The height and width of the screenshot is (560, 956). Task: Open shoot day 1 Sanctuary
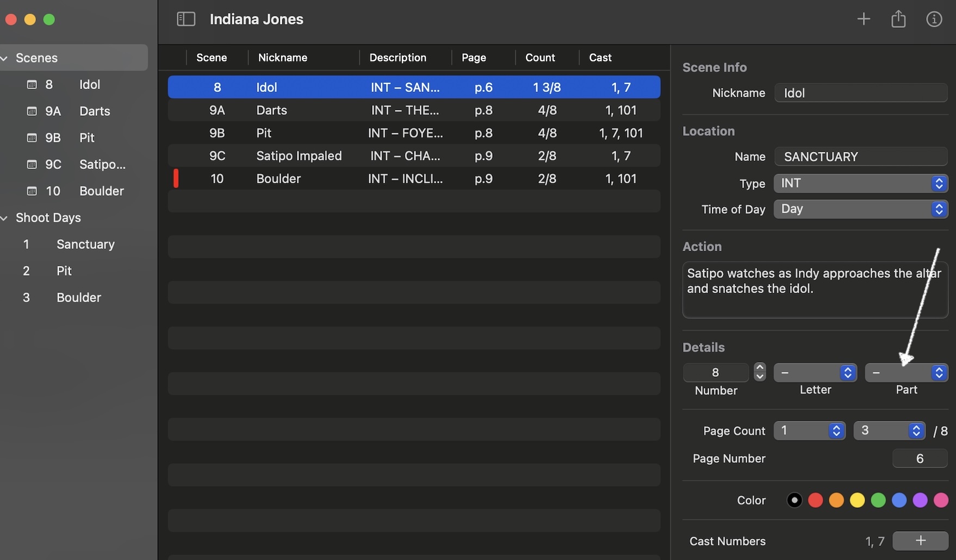coord(74,245)
